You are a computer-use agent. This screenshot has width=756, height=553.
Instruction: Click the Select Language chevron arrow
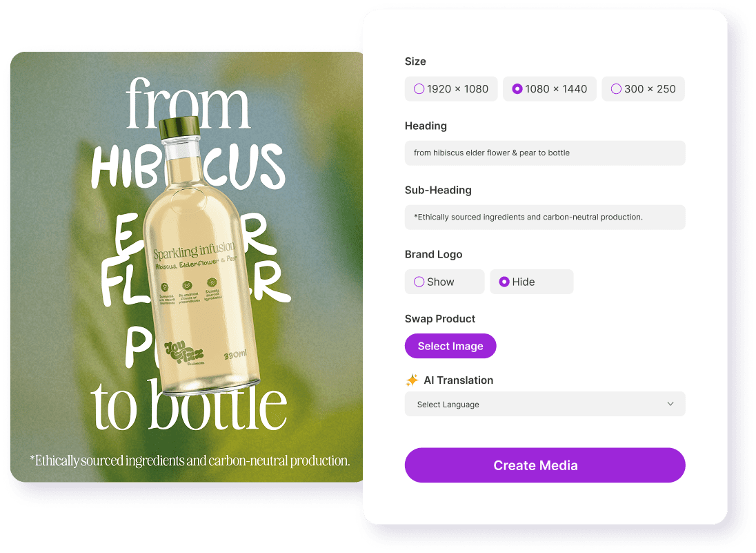(x=670, y=404)
